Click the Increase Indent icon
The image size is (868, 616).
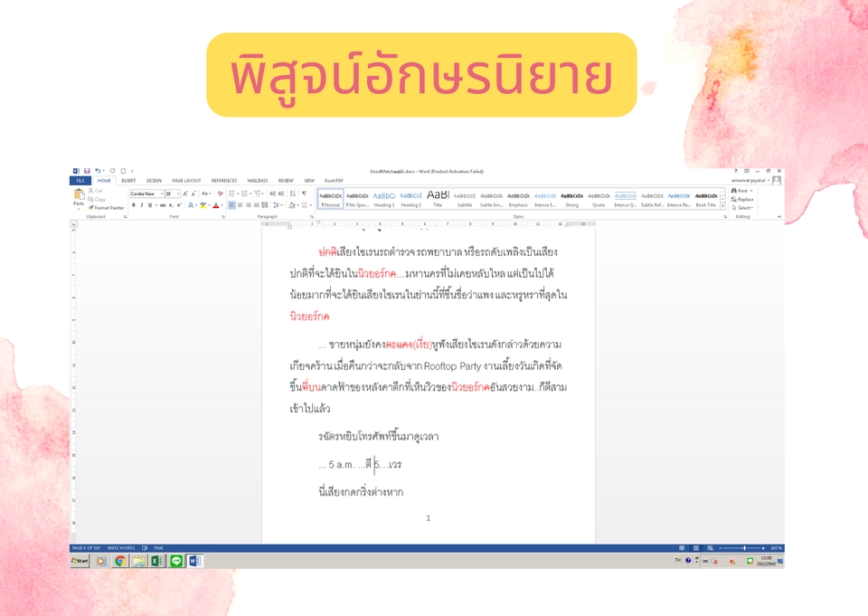(x=281, y=194)
